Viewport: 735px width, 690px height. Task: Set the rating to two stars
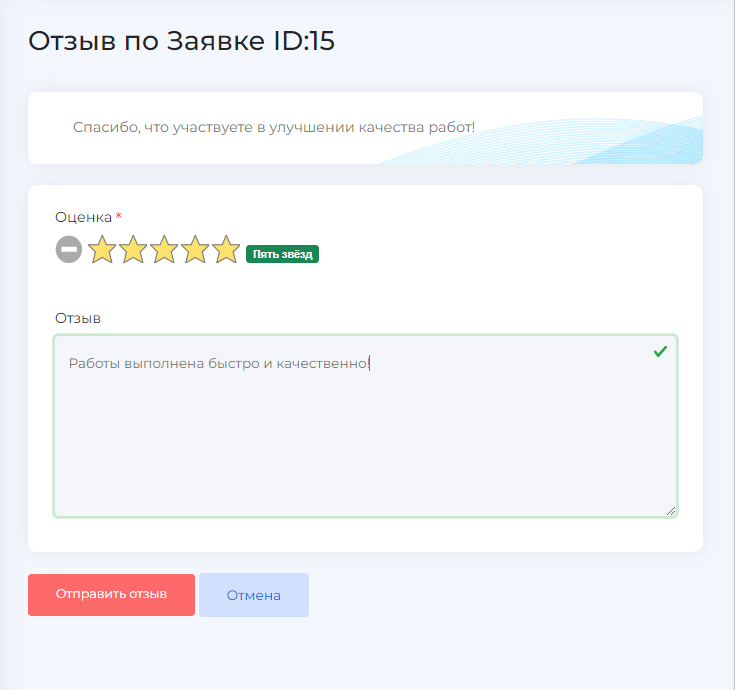(x=133, y=250)
